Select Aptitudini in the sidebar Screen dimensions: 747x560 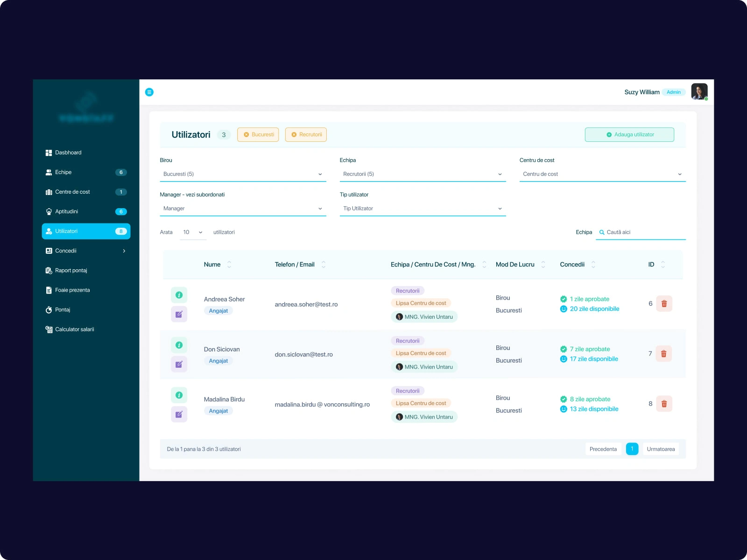click(86, 211)
